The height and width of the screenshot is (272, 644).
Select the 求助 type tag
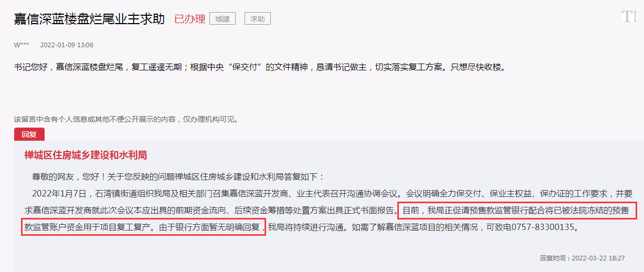(258, 19)
